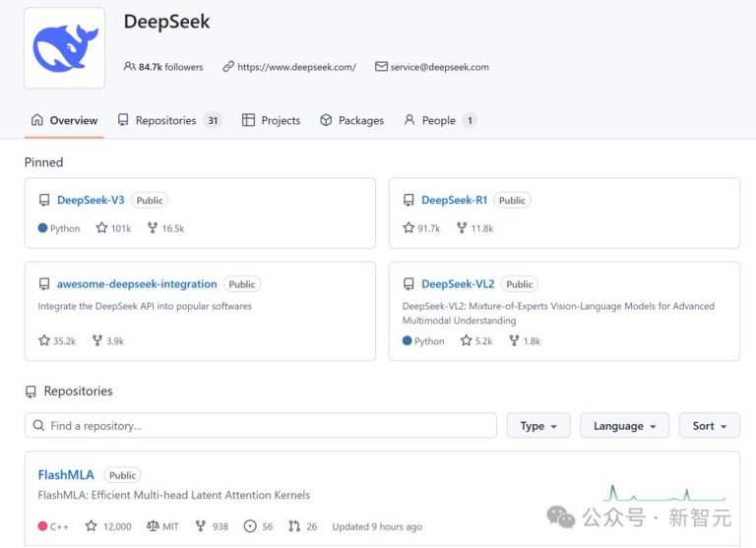Click the 31 repositories counter badge
The height and width of the screenshot is (548, 756).
(x=213, y=120)
